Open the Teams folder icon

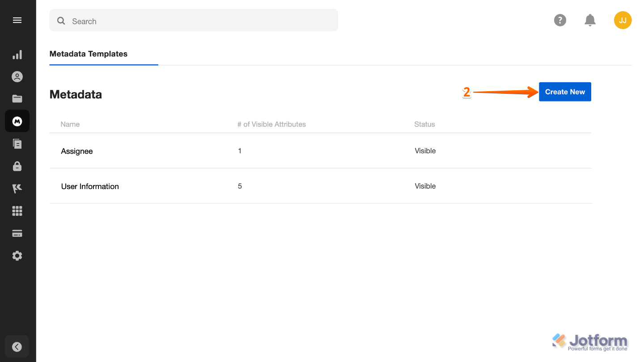17,98
